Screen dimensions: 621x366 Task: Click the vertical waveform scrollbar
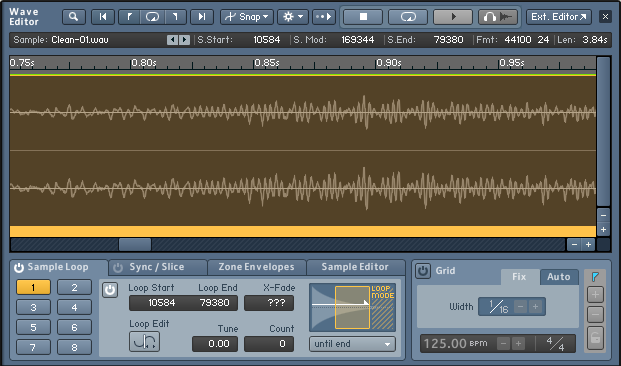(603, 132)
